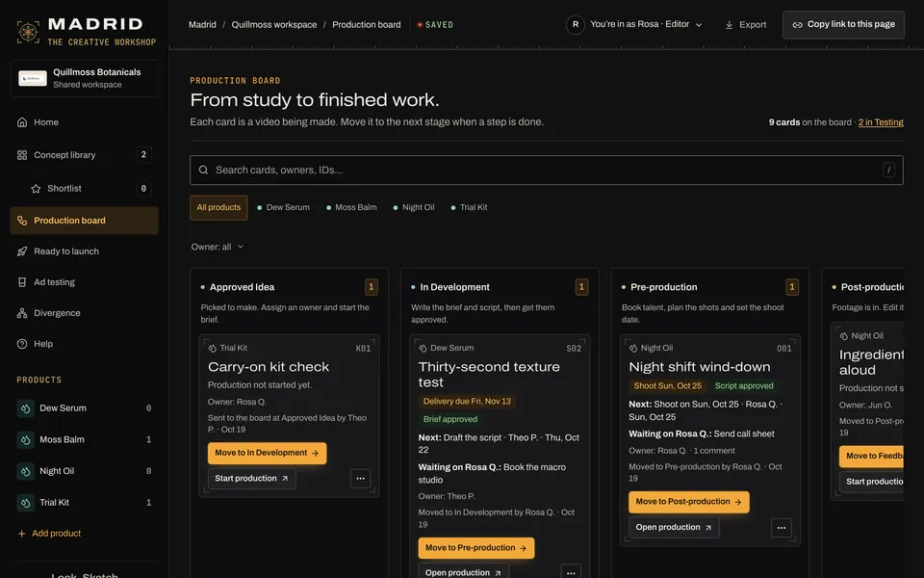Open Production board in the sidebar

click(85, 221)
